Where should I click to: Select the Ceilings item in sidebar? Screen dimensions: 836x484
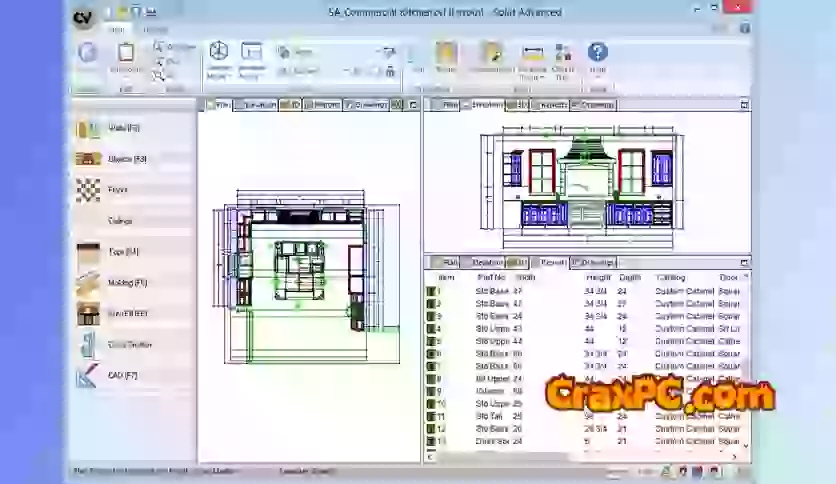(x=119, y=221)
